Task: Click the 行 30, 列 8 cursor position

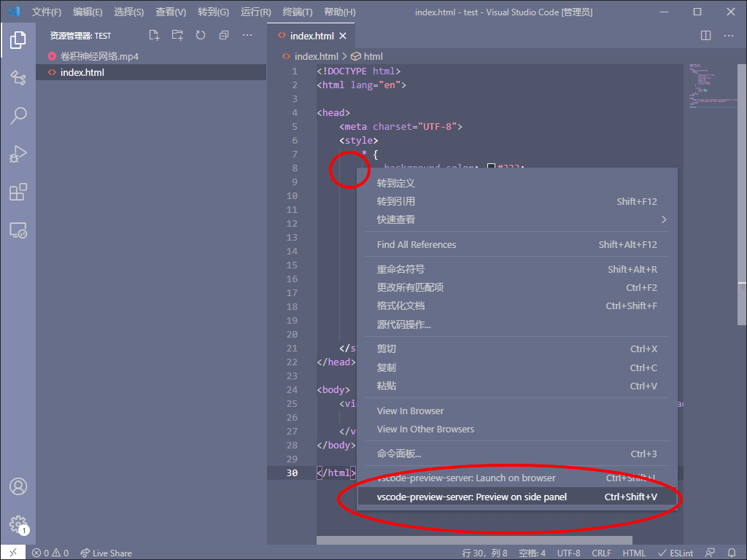Action: [485, 553]
